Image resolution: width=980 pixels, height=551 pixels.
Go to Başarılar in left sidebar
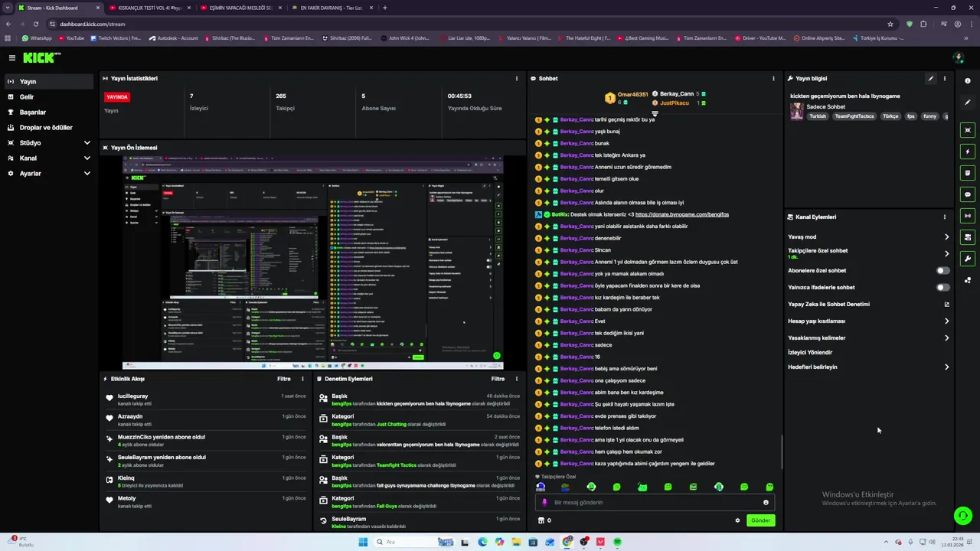coord(49,112)
